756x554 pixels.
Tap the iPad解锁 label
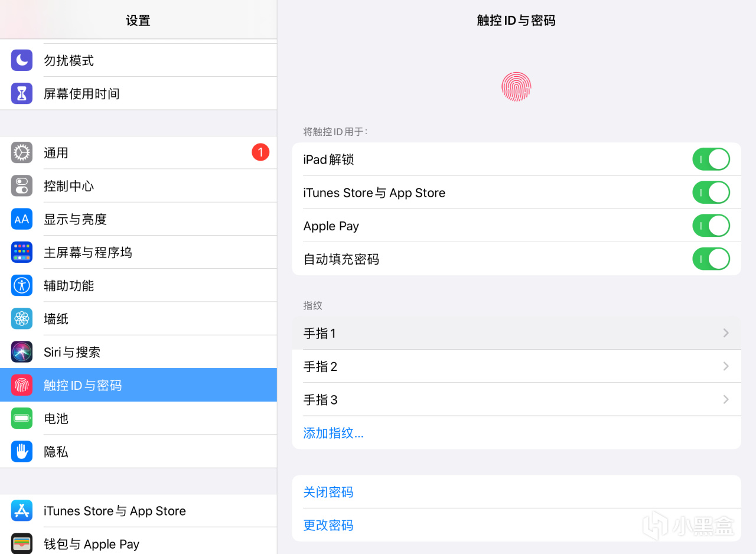(328, 159)
